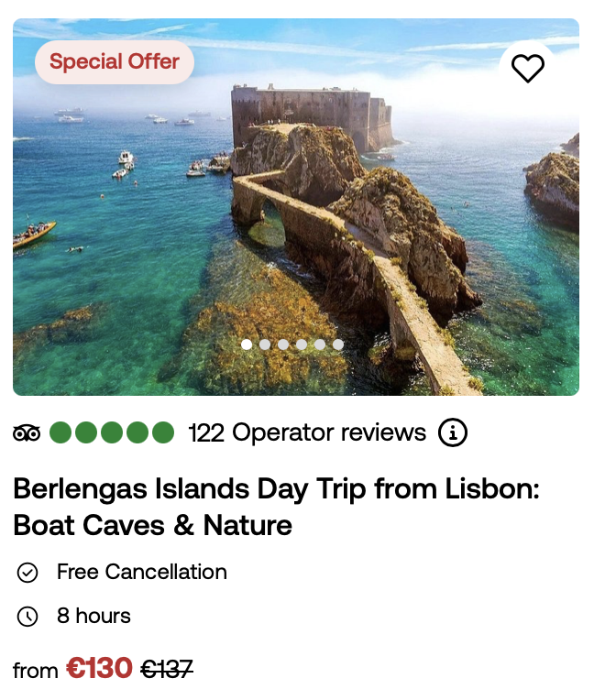Open the Berlengas Islands Day Trip title
The image size is (594, 700).
click(276, 507)
